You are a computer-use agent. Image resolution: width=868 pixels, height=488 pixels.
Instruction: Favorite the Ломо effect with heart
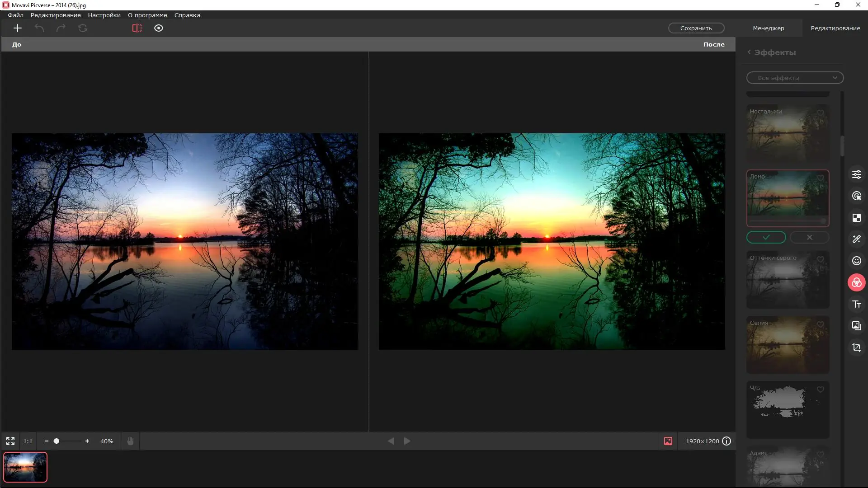(821, 178)
